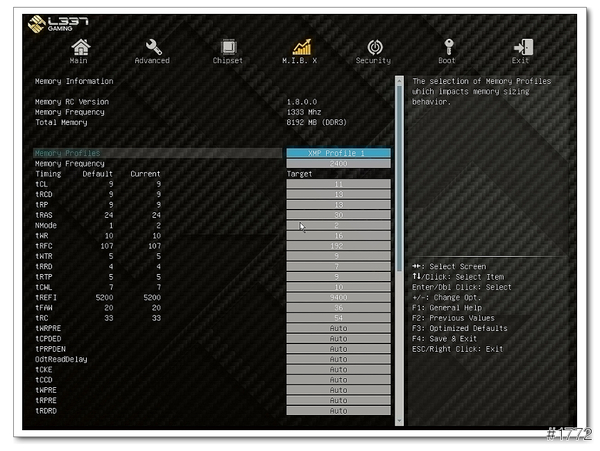Select the tCL target value field
This screenshot has height=451, width=600.
coord(339,184)
